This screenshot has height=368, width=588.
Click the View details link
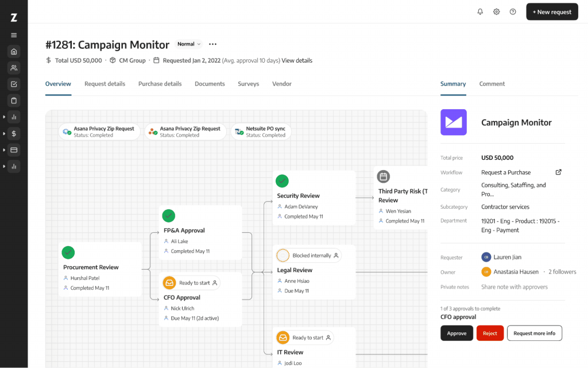coord(297,60)
